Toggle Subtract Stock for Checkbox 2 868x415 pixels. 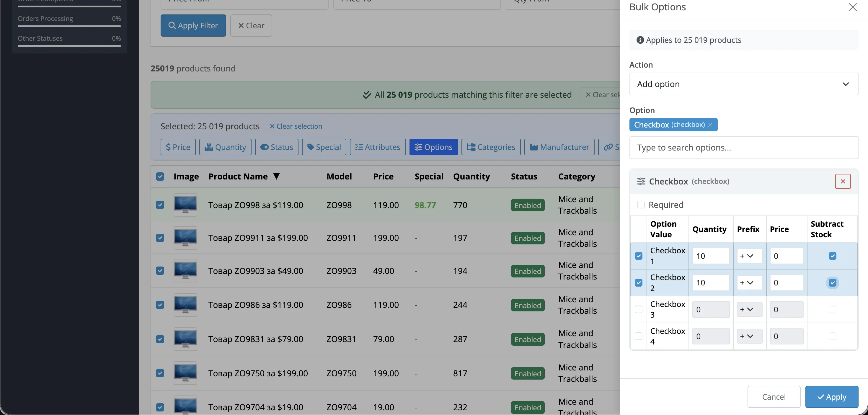pos(832,282)
